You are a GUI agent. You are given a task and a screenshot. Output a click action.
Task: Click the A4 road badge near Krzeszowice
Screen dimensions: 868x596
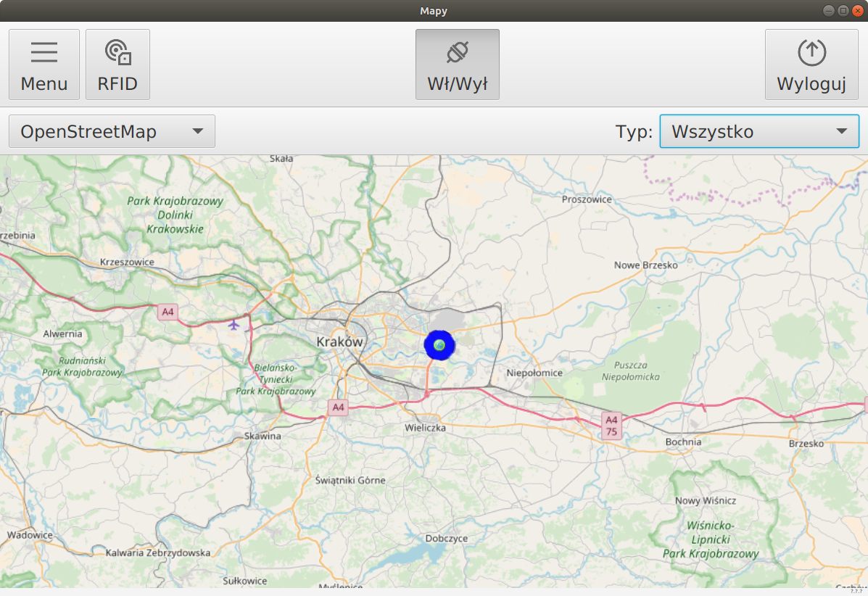click(x=168, y=312)
